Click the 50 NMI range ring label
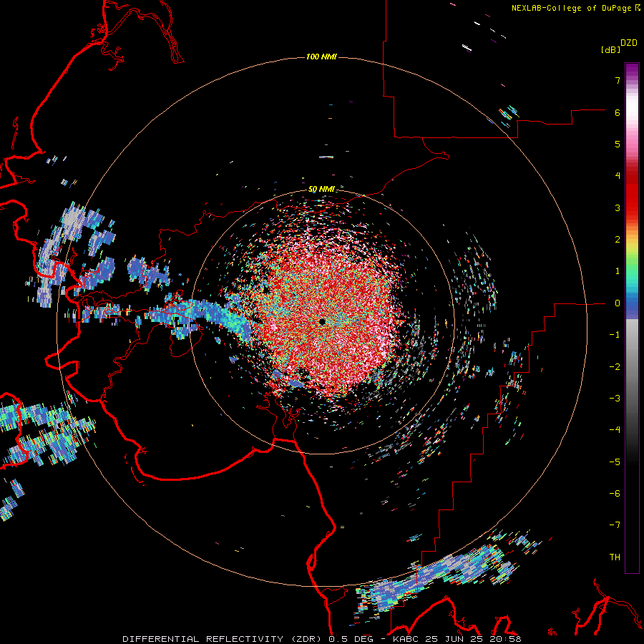Viewport: 644px width, 644px height. (321, 189)
